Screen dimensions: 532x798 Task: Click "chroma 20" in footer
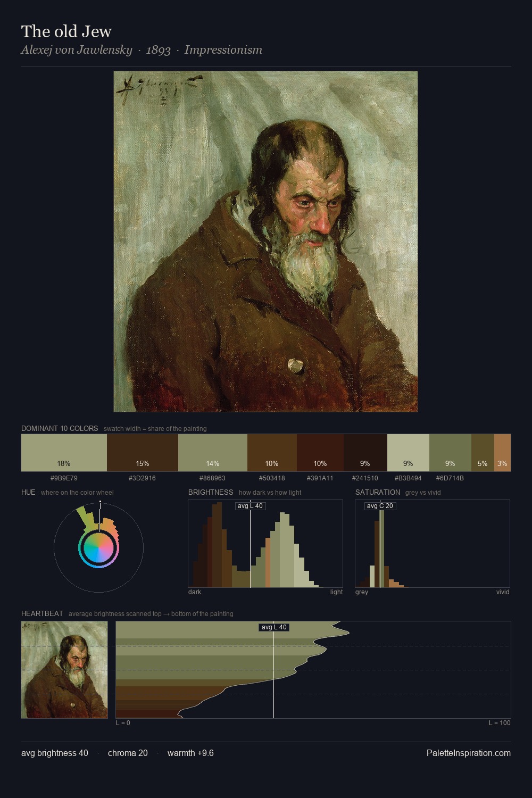(128, 753)
